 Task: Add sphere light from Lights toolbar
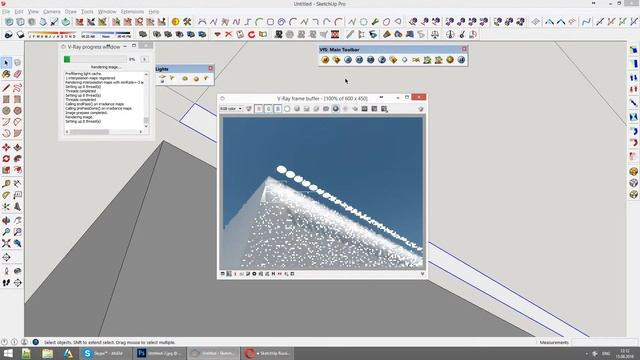click(196, 78)
